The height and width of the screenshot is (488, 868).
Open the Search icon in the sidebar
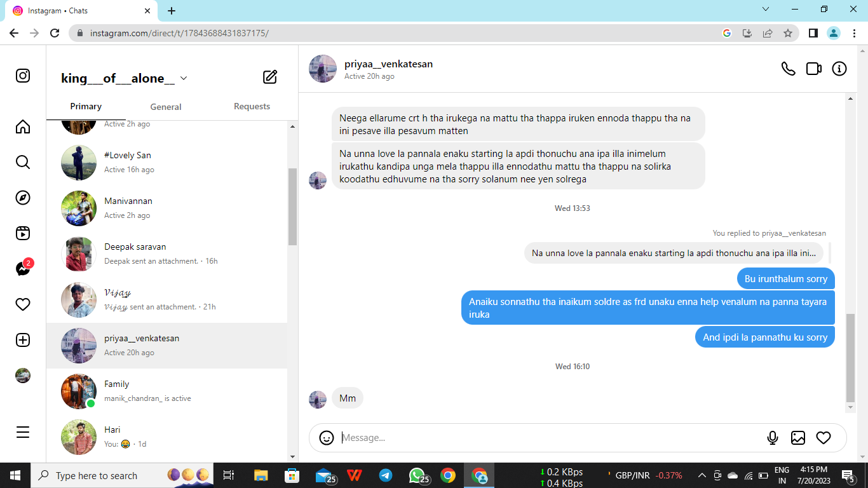coord(23,162)
